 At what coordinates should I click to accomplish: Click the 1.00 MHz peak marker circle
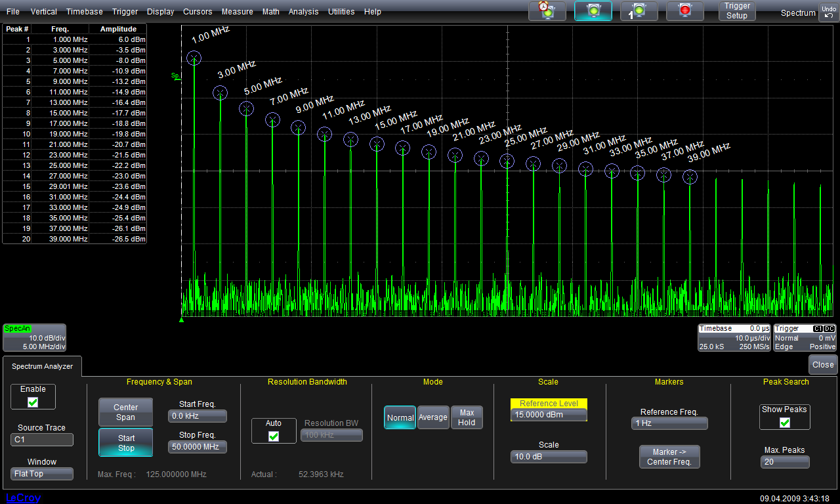(194, 58)
